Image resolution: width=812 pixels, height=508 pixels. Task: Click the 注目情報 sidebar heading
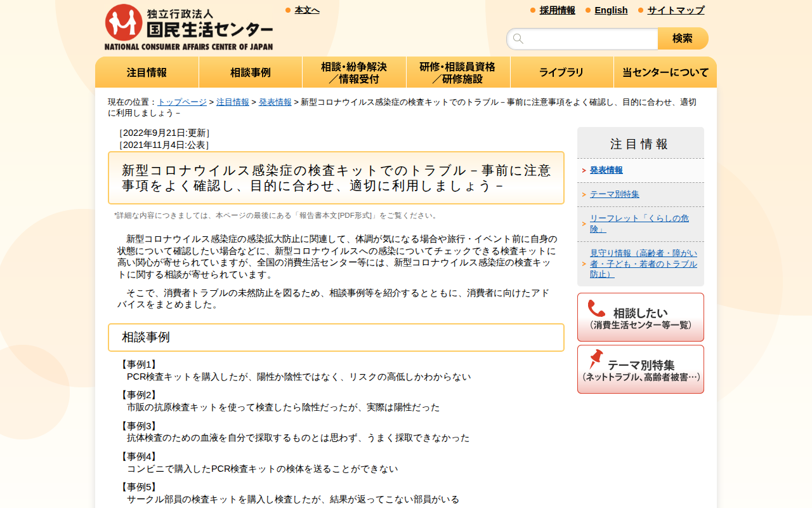click(x=639, y=144)
